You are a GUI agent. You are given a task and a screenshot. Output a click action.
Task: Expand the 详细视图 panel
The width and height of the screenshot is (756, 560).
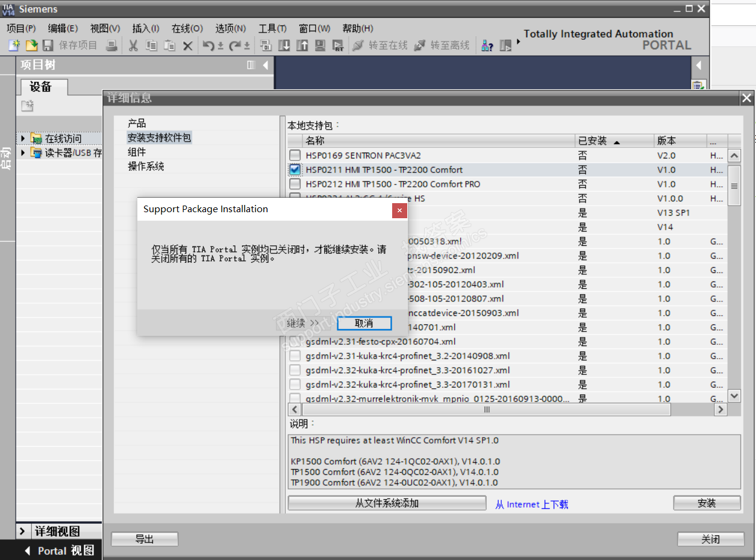[x=22, y=531]
